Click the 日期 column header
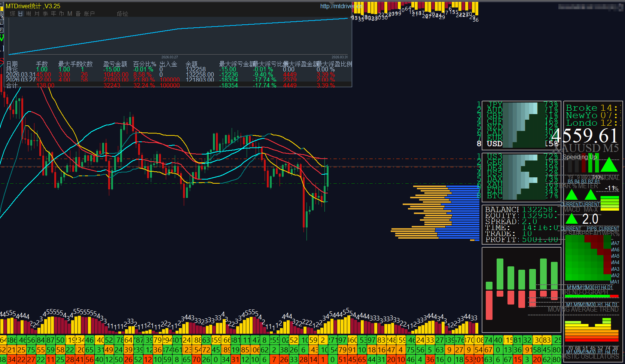625x364 pixels. 12,64
